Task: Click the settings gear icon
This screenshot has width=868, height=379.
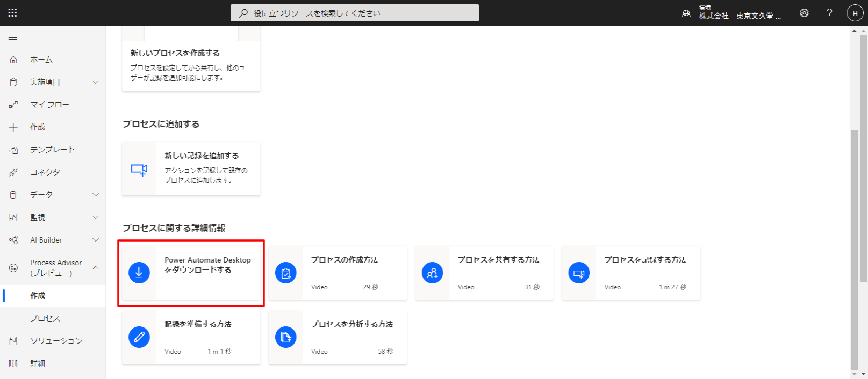Action: 804,13
